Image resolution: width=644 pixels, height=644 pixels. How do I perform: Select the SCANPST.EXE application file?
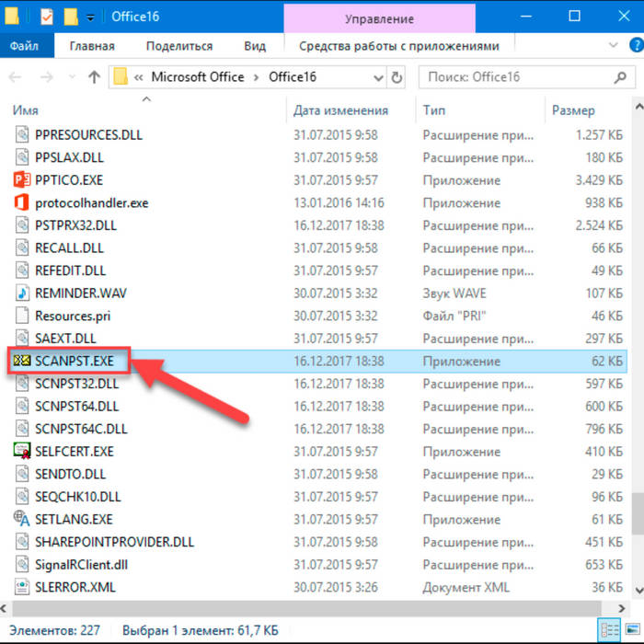74,361
